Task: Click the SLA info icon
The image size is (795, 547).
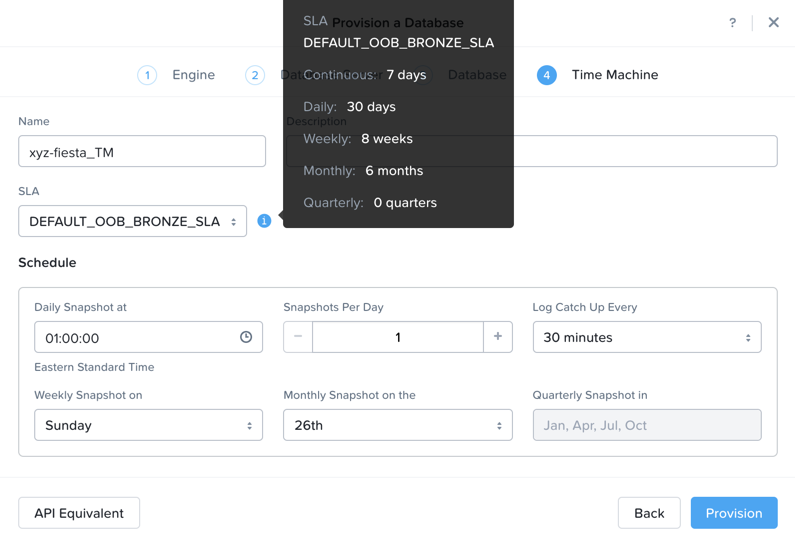Action: 264,221
